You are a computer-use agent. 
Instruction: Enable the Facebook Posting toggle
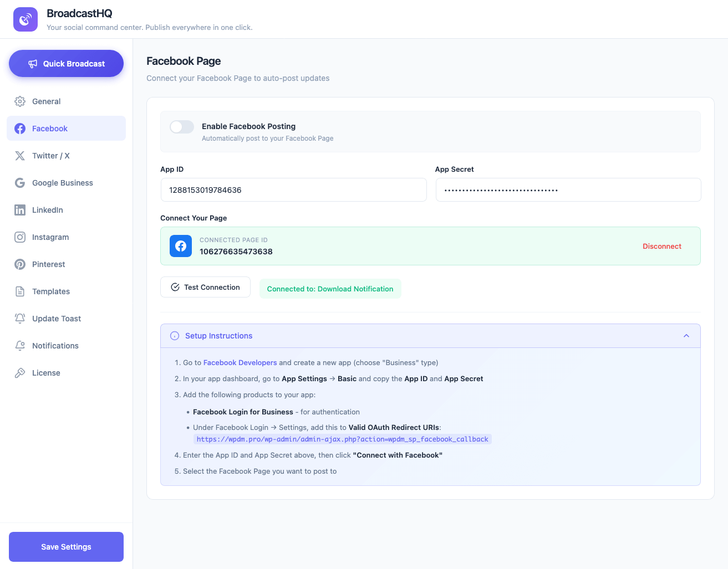[x=182, y=127]
